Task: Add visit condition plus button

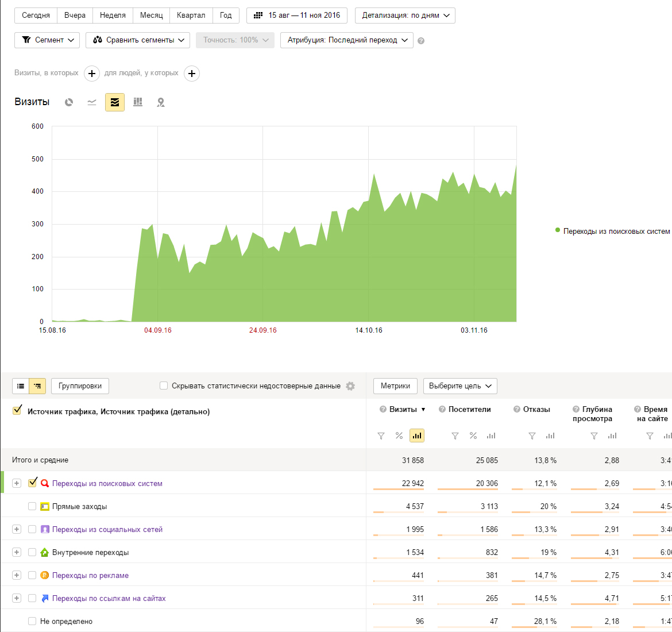Action: [92, 74]
